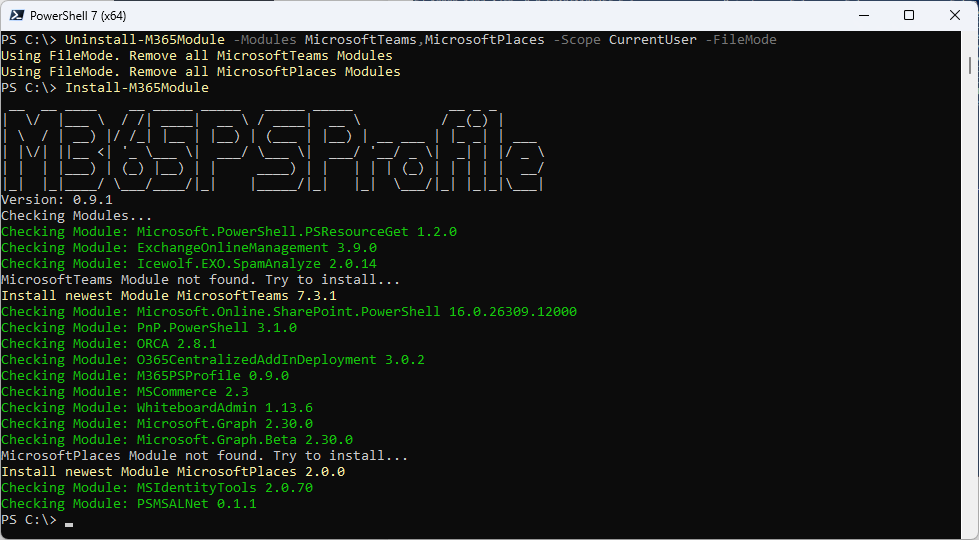This screenshot has height=540, width=979.
Task: Click the Icewolf.EXO.SpamAnalyze 2.0.14 line
Action: [x=189, y=263]
